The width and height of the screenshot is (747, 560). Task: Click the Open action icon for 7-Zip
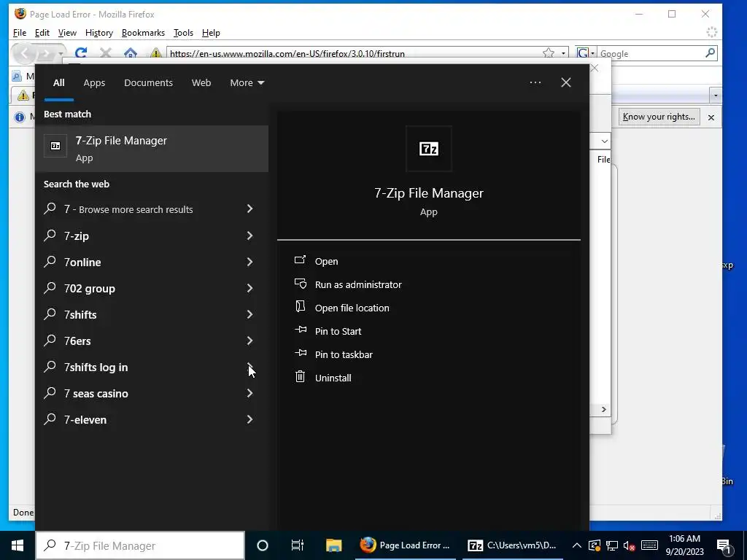pyautogui.click(x=300, y=260)
